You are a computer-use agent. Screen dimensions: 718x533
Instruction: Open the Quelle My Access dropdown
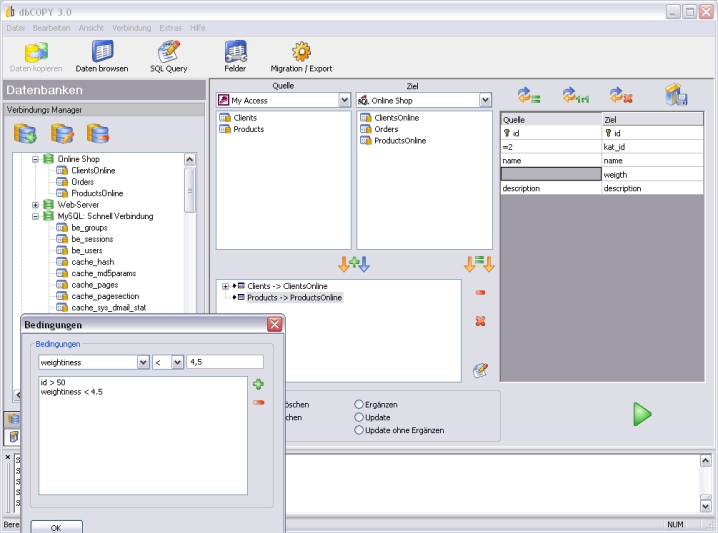point(344,101)
